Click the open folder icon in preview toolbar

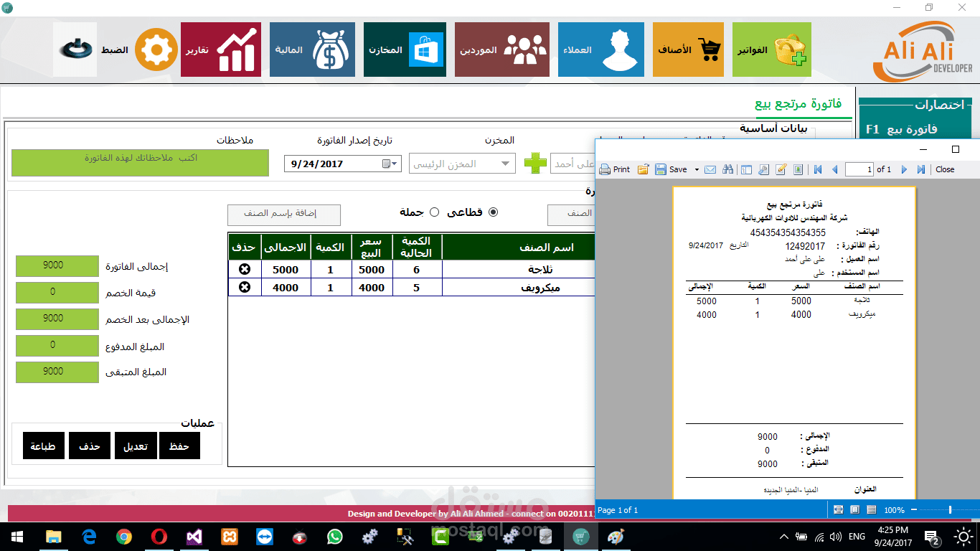tap(644, 169)
